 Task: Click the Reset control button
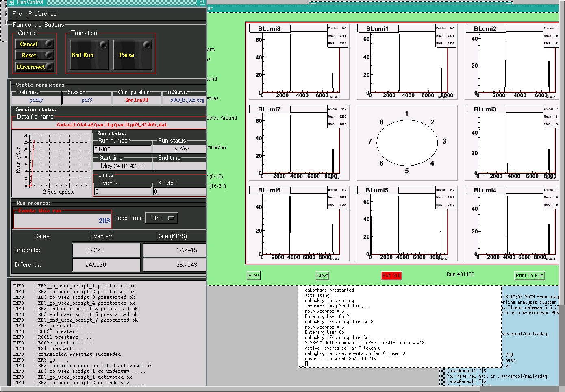[35, 55]
